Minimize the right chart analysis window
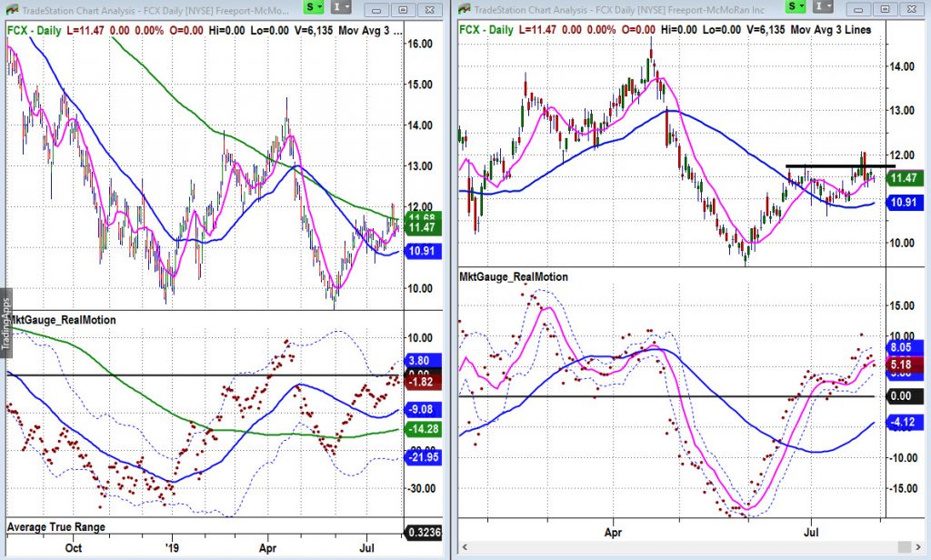 (x=857, y=10)
